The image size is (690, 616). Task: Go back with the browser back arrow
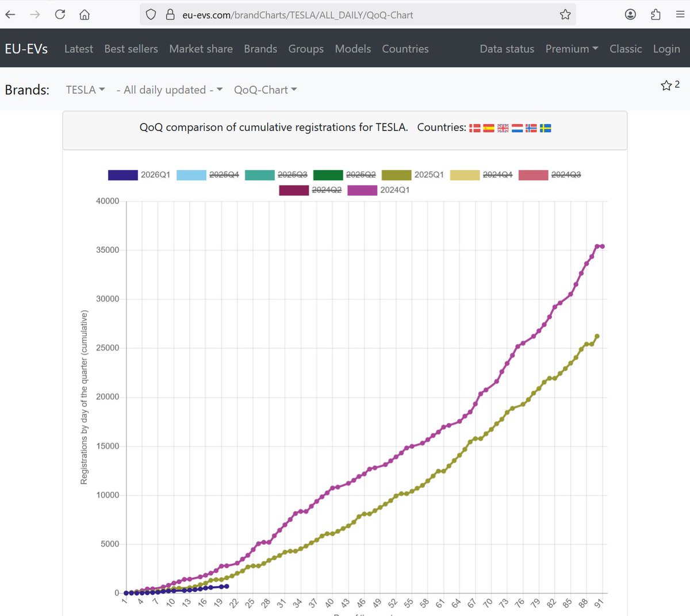click(x=10, y=14)
